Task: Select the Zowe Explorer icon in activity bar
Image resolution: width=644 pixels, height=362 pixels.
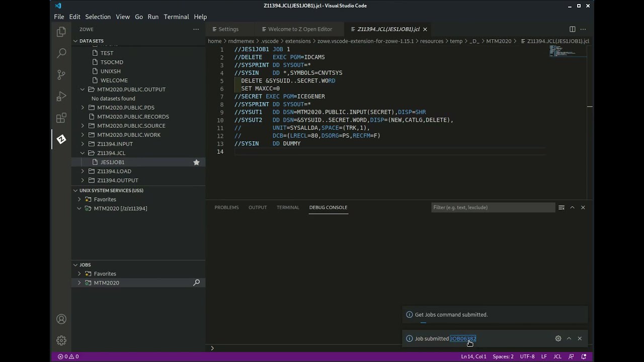Action: [61, 139]
